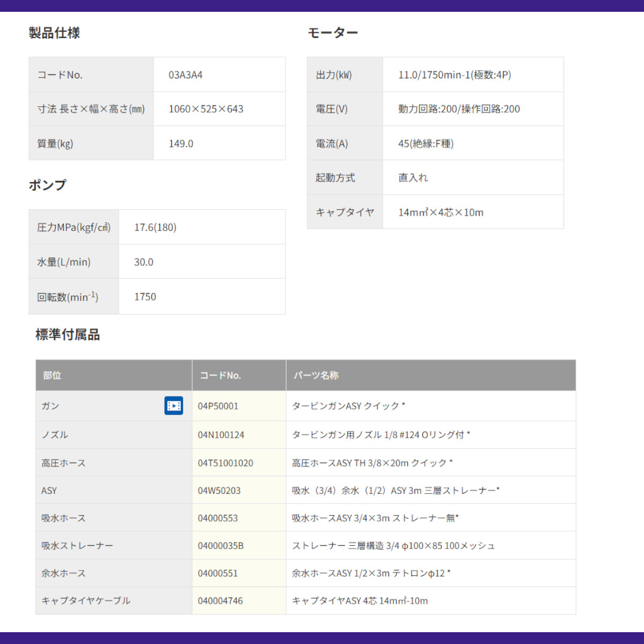Select current value 45(絶縁:F種)

tap(426, 144)
